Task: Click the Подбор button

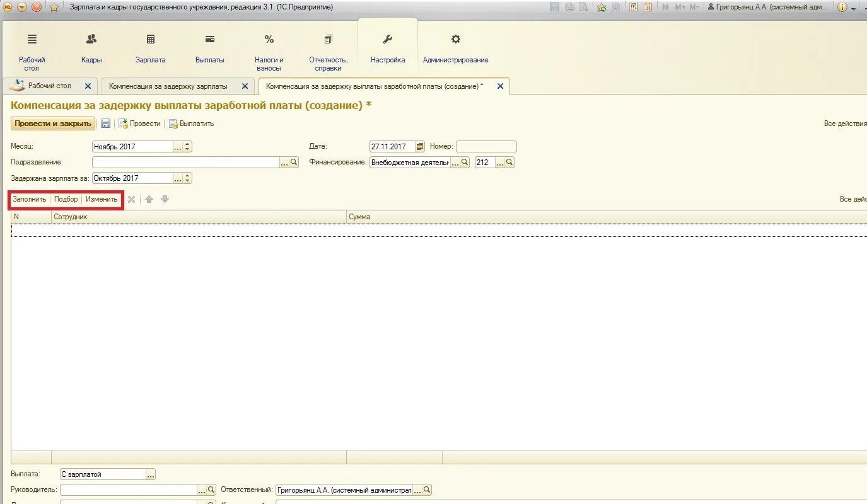Action: pos(66,199)
